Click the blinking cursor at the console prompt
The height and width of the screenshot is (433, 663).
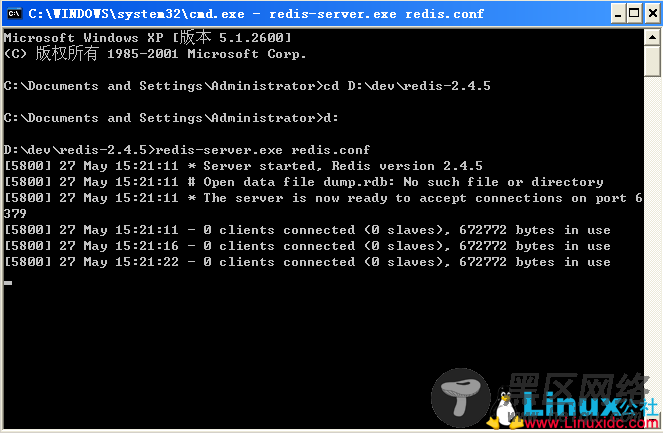8,282
